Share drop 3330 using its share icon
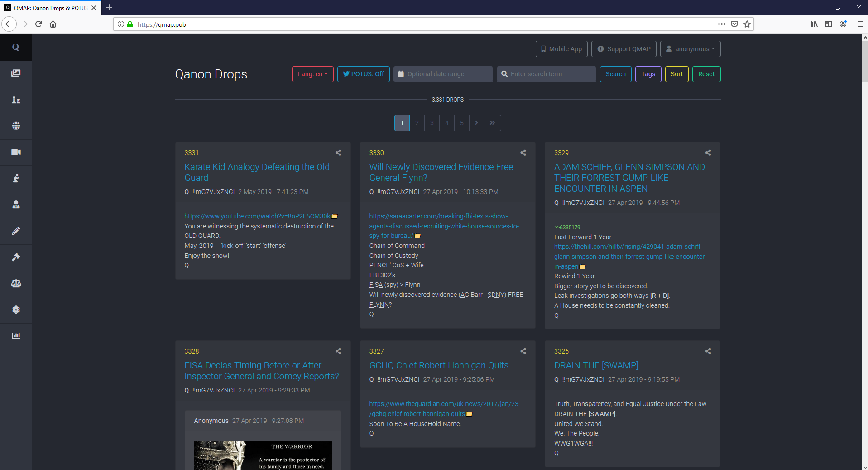 coord(523,153)
